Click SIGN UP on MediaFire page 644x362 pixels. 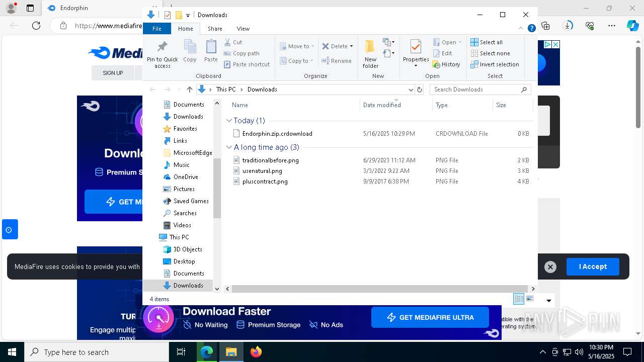[x=113, y=73]
